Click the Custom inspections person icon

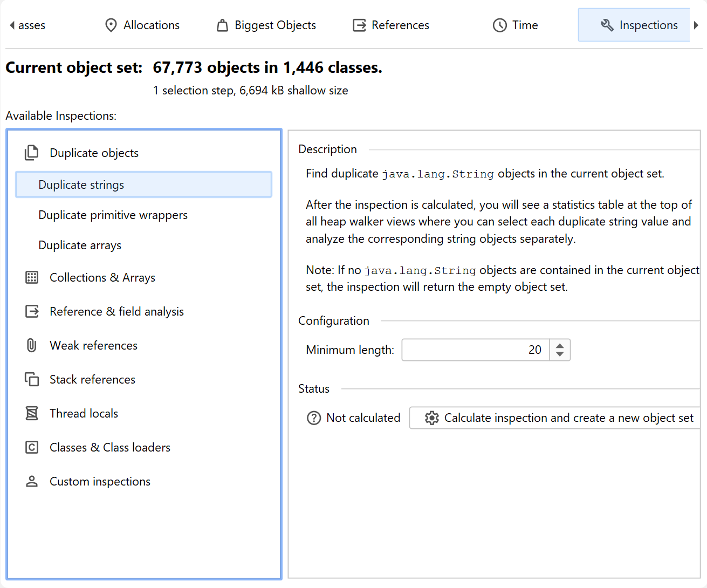pos(32,482)
